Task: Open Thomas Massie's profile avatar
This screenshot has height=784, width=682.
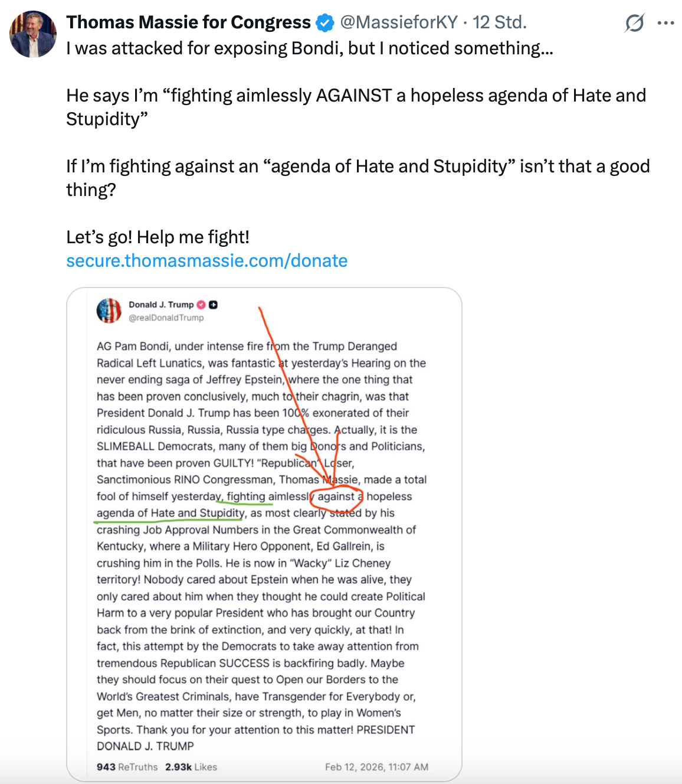Action: [33, 34]
